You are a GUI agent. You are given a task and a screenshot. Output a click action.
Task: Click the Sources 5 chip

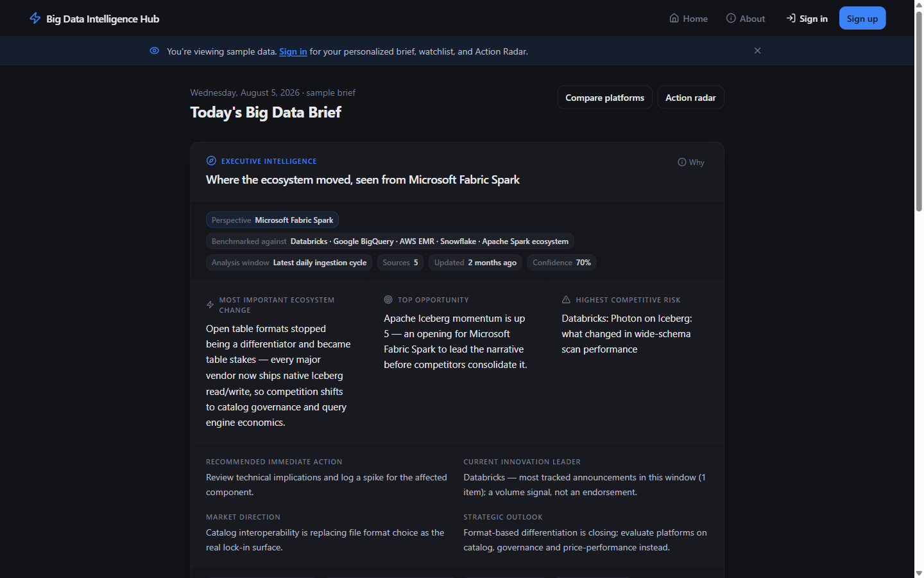[400, 263]
